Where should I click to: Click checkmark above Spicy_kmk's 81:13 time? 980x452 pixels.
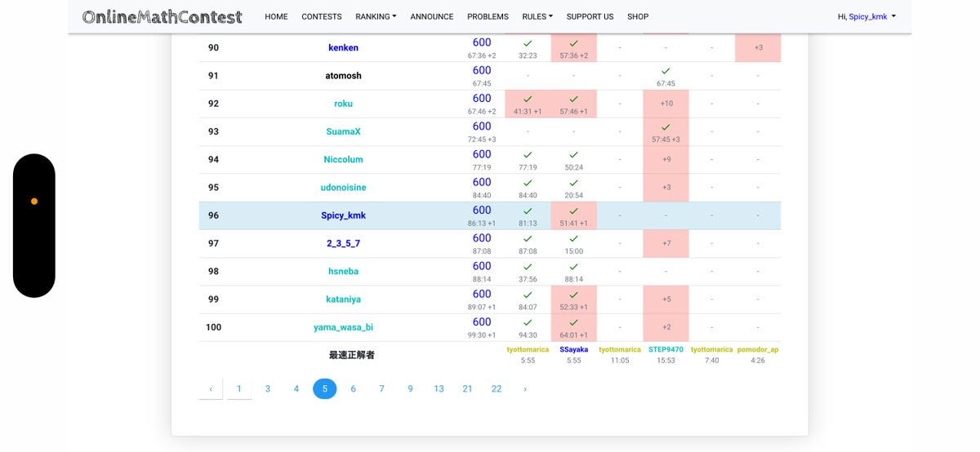(x=528, y=210)
